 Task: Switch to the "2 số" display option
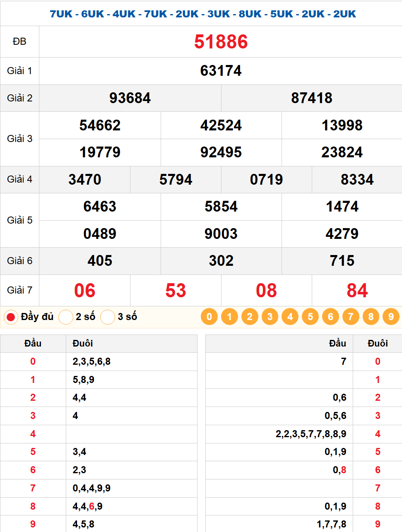click(66, 317)
